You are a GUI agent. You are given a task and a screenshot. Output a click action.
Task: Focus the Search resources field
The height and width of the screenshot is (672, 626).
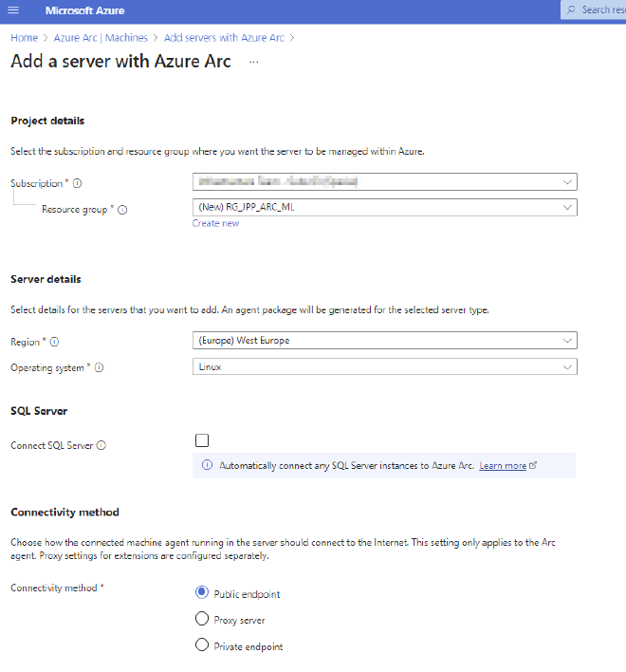click(x=594, y=9)
